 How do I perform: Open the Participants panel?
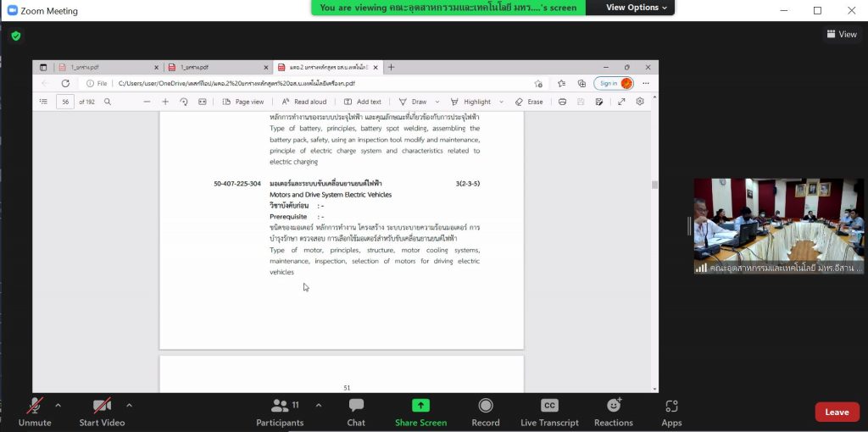point(280,413)
